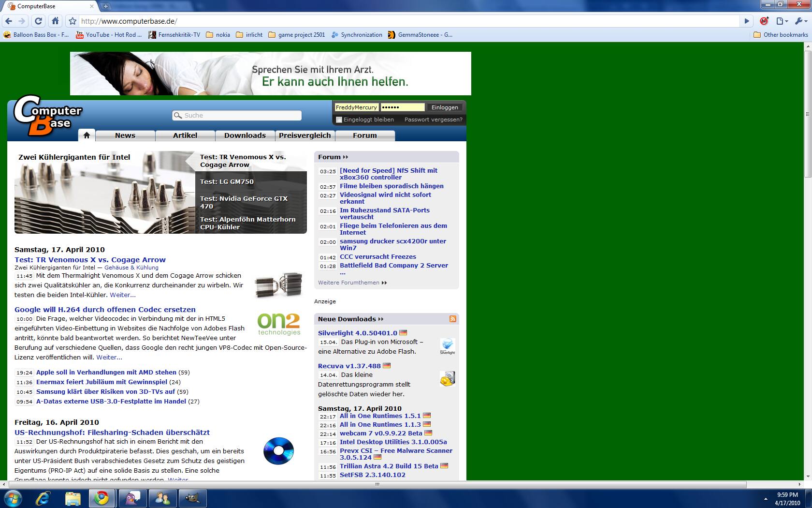Screen dimensions: 812x508
Task: Click the Go arrow beside the address bar
Action: click(747, 21)
